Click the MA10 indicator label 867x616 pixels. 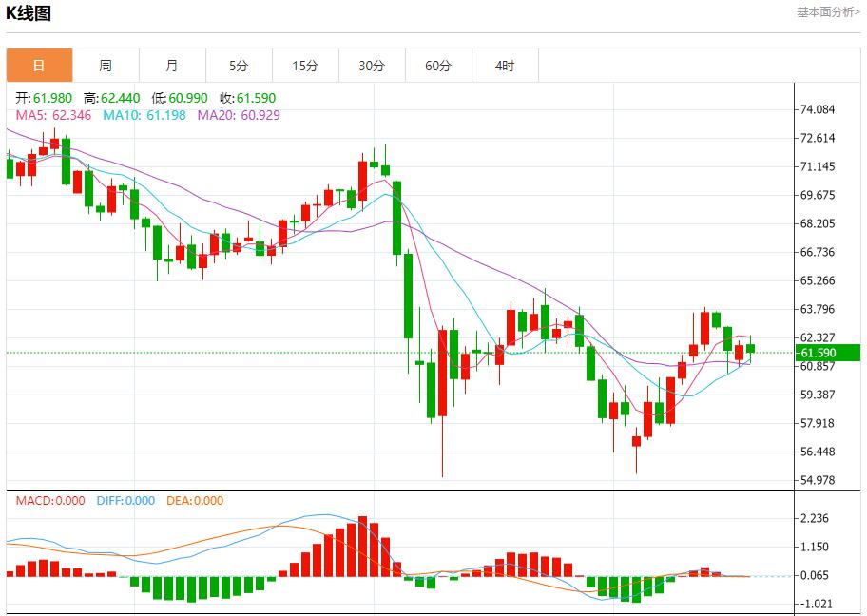[x=144, y=115]
